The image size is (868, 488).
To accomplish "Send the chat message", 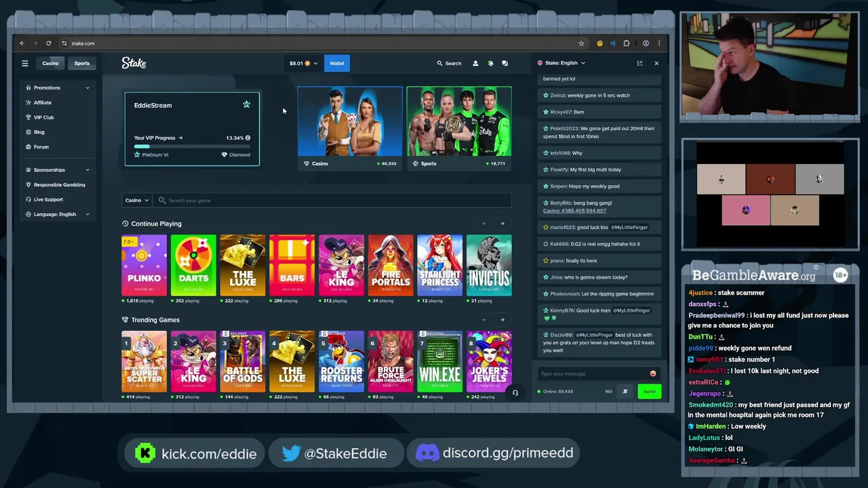I will click(x=649, y=391).
